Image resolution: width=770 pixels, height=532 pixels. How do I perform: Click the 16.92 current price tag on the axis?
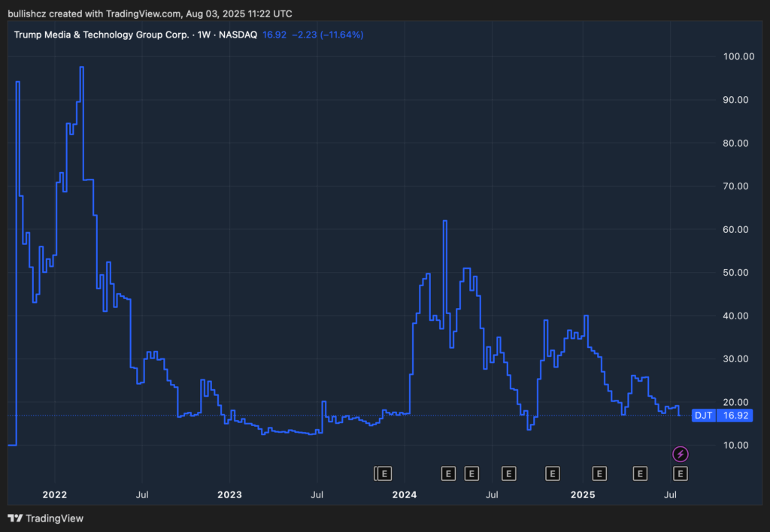[735, 416]
